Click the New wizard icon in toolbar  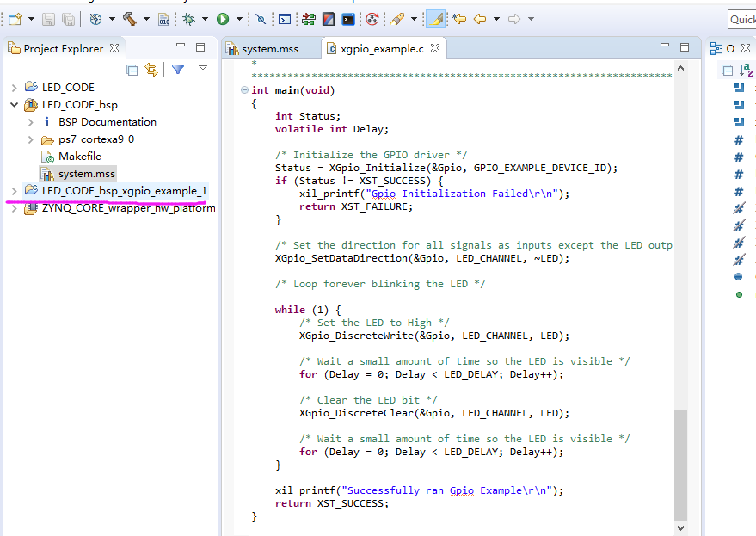[15, 19]
